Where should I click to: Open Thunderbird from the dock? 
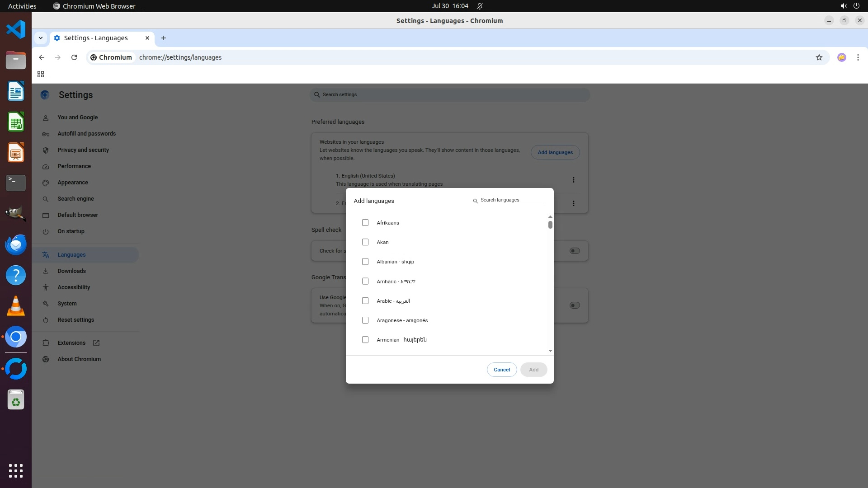[x=16, y=244]
